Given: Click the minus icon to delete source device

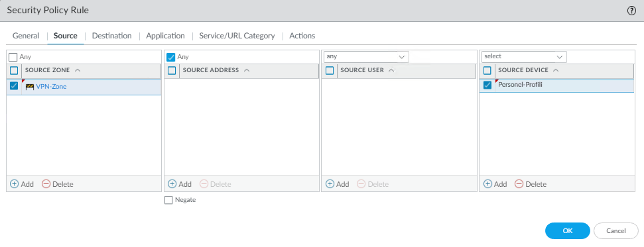Looking at the screenshot, I should [519, 184].
